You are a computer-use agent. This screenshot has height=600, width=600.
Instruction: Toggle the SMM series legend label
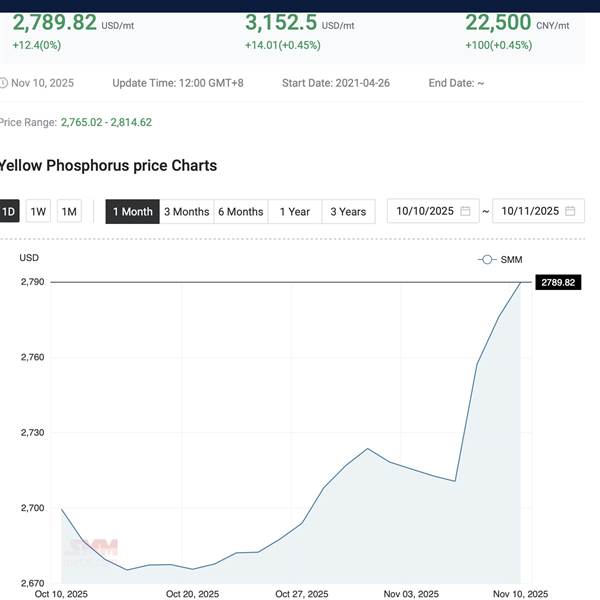[511, 259]
